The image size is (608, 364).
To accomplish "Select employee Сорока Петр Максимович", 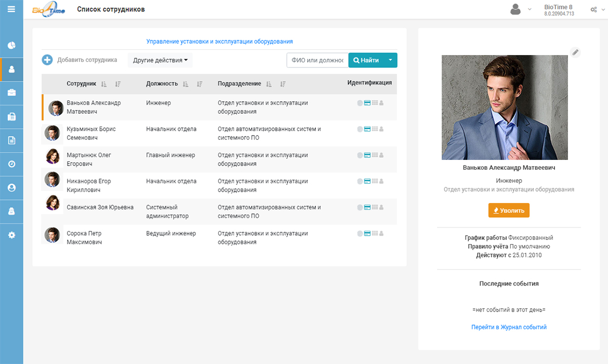I will point(84,238).
